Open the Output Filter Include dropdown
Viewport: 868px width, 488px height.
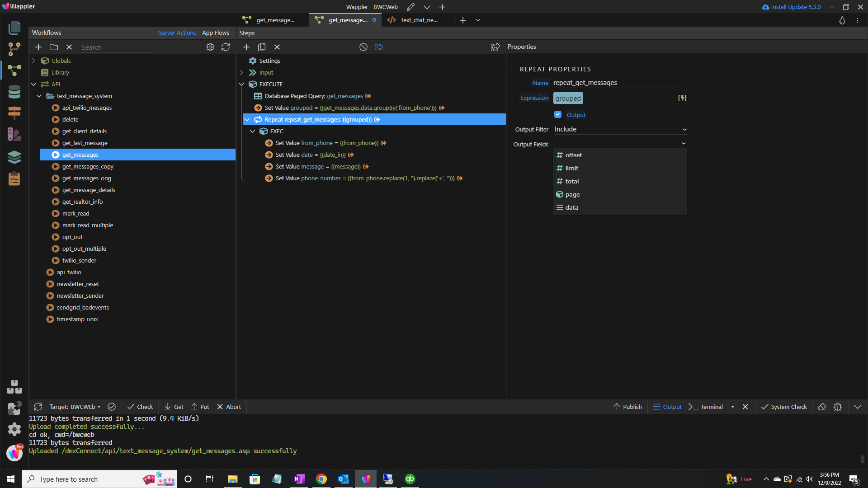tap(620, 129)
